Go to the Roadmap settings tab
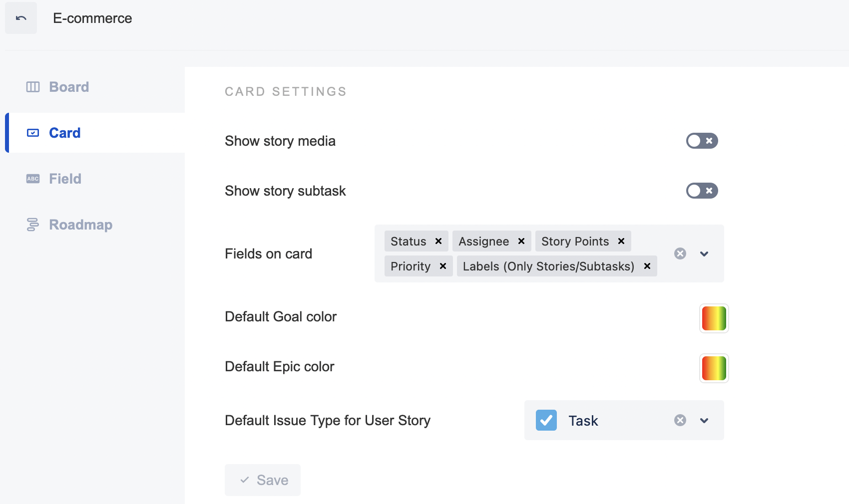The image size is (849, 504). point(80,225)
